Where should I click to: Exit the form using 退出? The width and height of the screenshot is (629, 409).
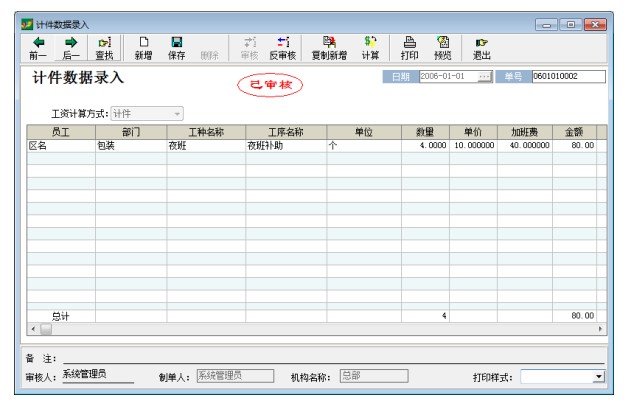coord(482,48)
